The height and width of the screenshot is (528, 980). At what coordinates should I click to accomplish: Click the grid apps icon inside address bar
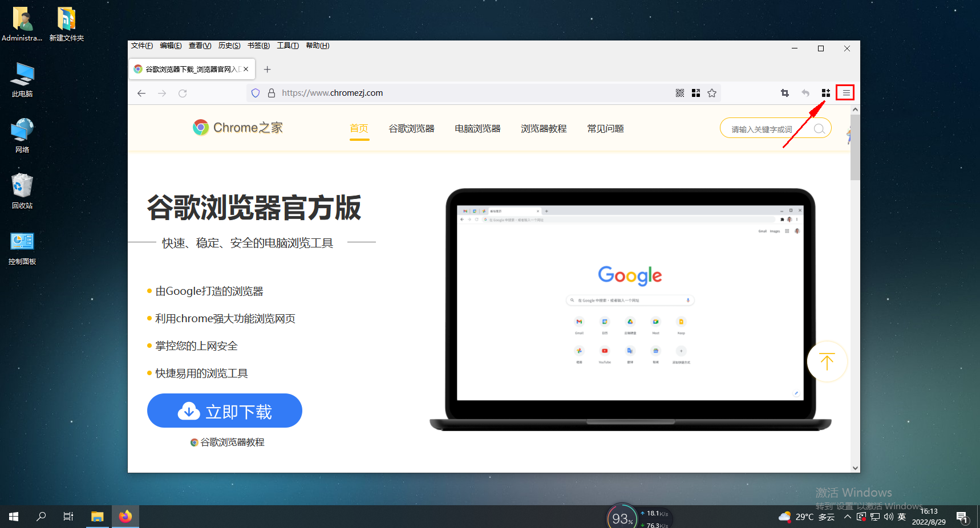point(696,93)
